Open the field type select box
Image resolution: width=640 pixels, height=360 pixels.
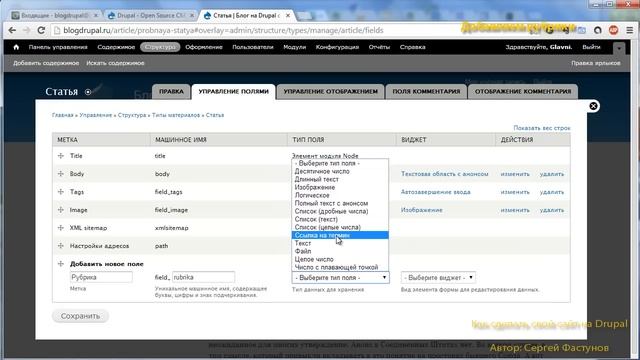coord(340,278)
